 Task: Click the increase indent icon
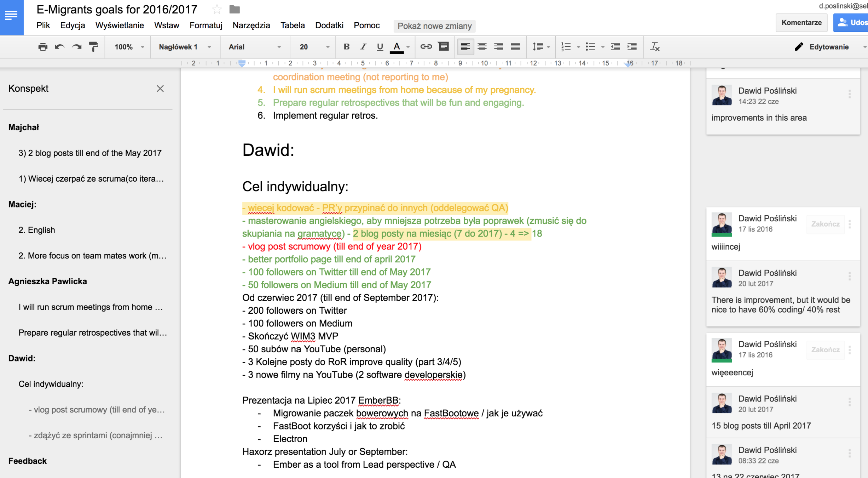632,47
